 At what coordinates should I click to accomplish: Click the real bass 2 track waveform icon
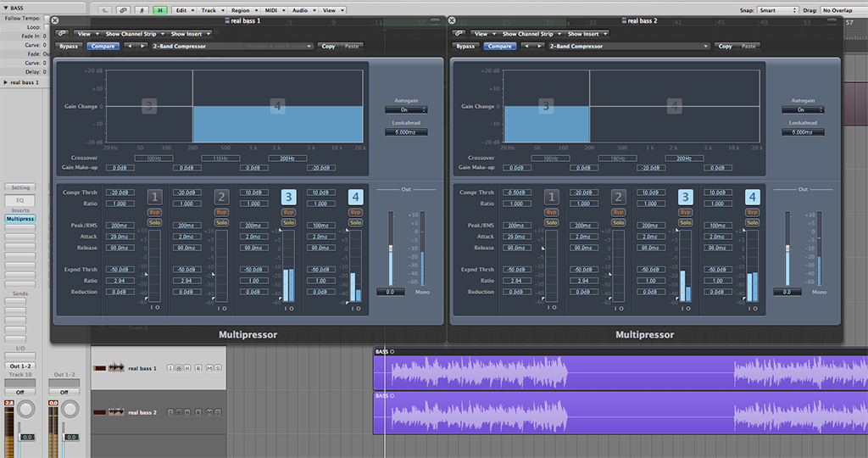pyautogui.click(x=115, y=412)
